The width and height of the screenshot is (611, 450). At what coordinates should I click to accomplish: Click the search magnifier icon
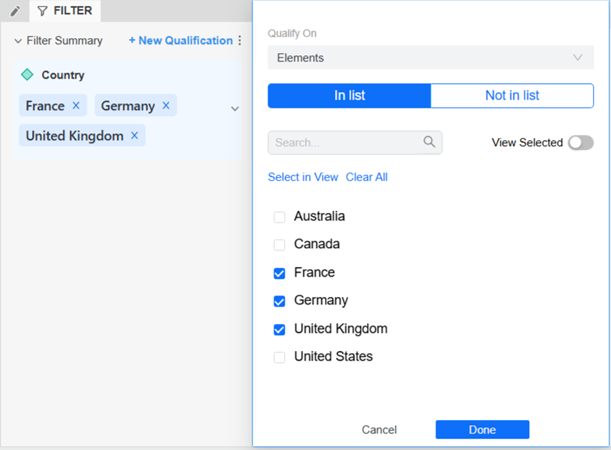point(429,142)
